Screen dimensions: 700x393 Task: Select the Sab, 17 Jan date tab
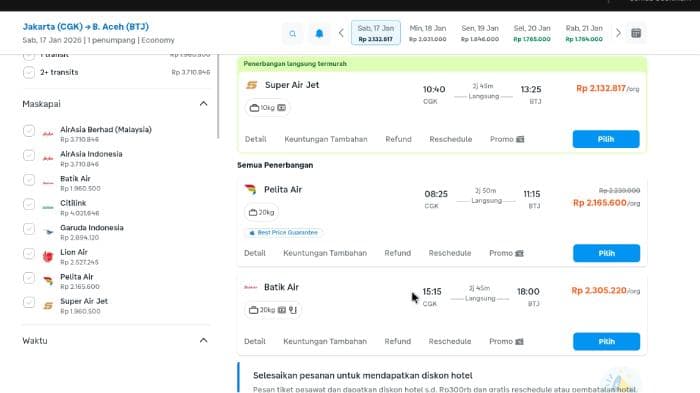[x=376, y=33]
